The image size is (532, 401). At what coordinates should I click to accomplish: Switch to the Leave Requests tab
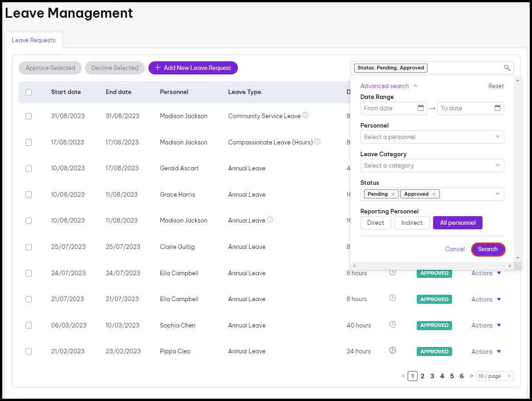coord(34,40)
